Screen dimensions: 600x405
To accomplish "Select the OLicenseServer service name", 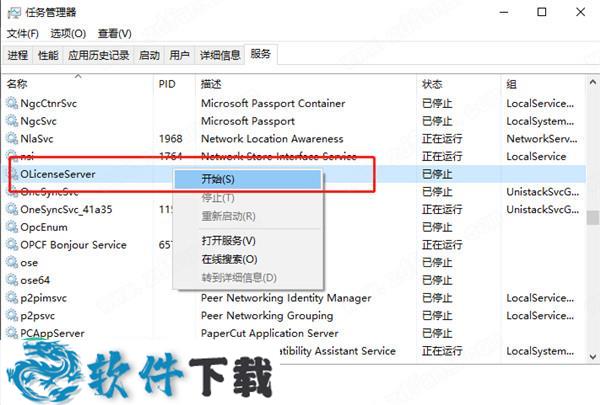I will (58, 174).
